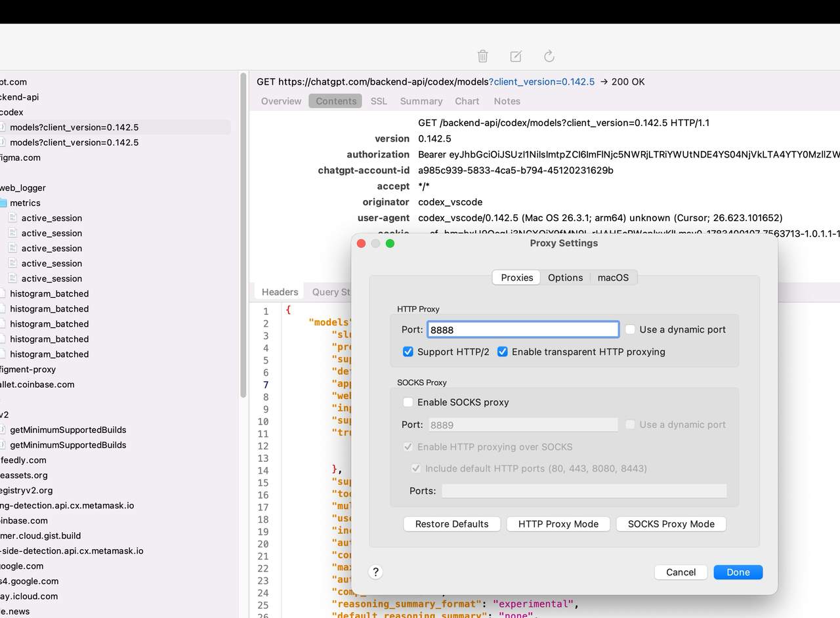Open the Contents tab

336,101
